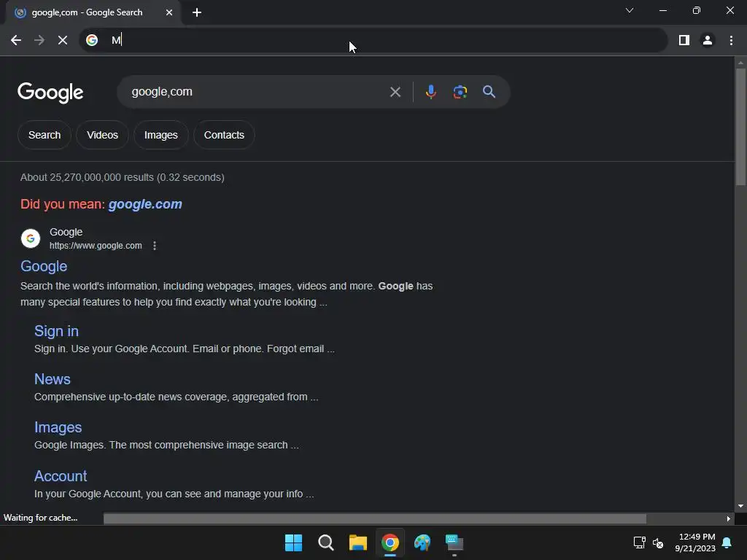Click the google.com spelling suggestion
747x560 pixels.
pyautogui.click(x=145, y=204)
